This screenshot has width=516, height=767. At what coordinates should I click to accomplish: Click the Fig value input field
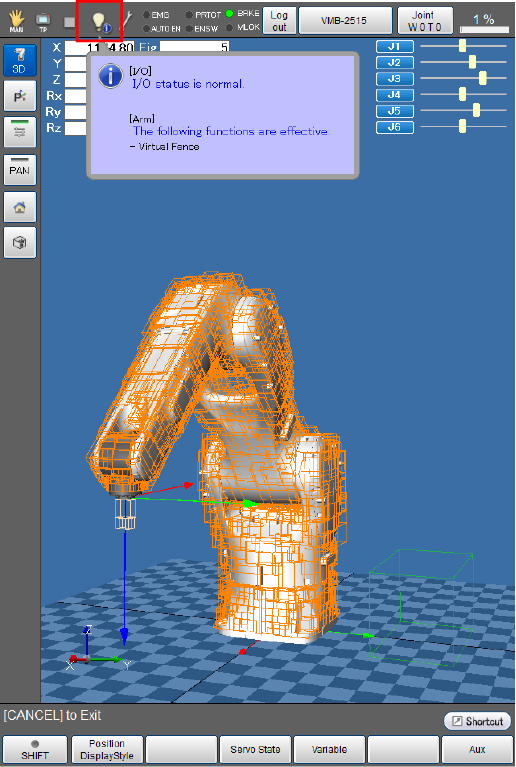pyautogui.click(x=195, y=47)
